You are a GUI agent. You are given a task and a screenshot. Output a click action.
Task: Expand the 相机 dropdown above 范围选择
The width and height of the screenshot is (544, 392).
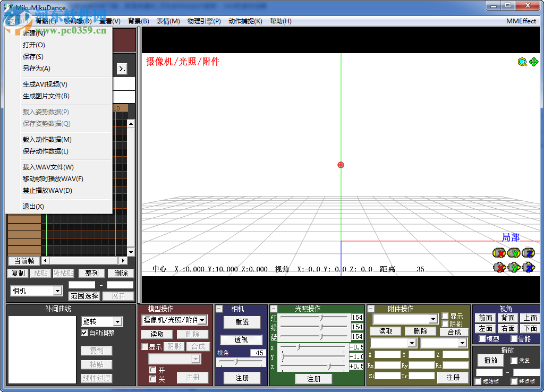[57, 291]
